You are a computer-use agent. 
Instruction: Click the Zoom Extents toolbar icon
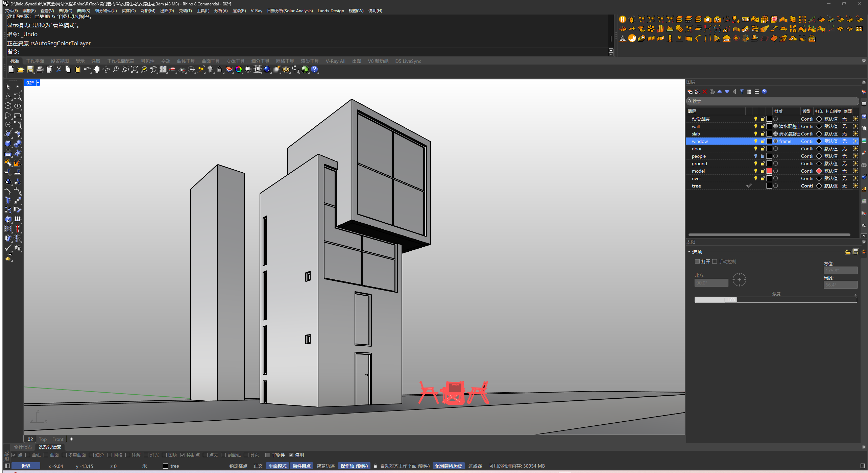135,69
